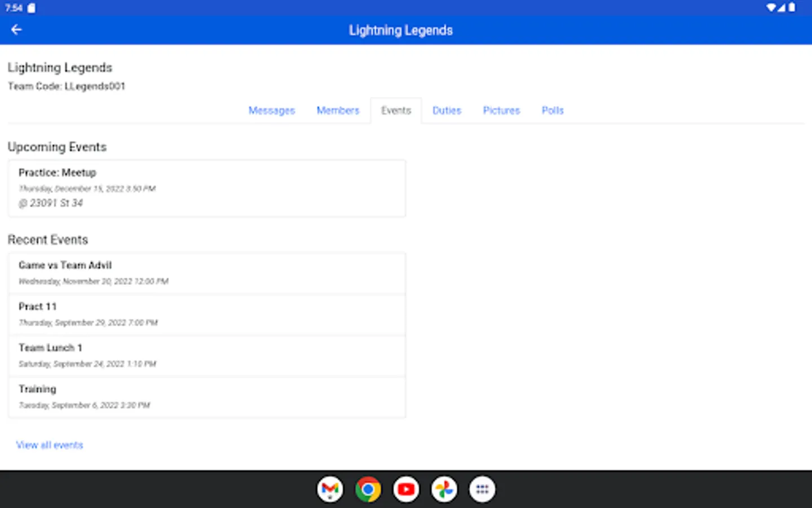Click the View all events link
Screen dimensions: 812x508
(x=50, y=445)
